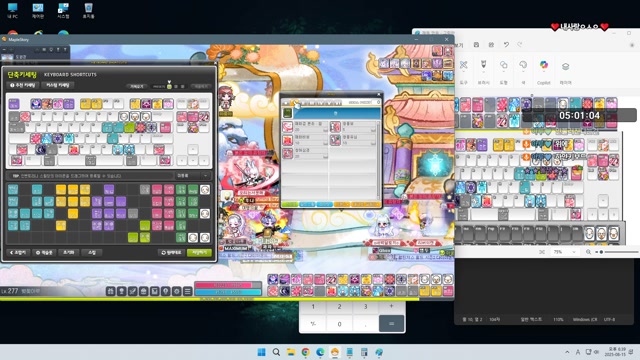Open the sword character icon in the game menu bar

coord(132,291)
